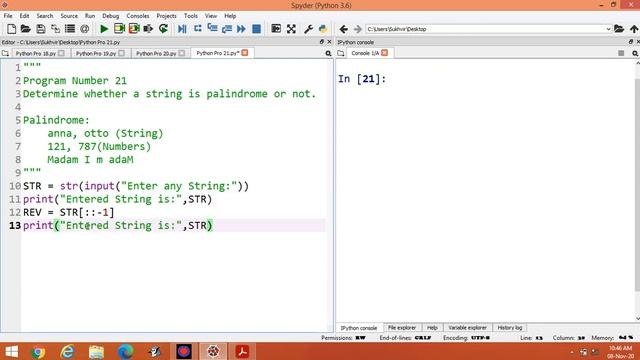This screenshot has height=360, width=640.
Task: Click line 12 REV = STR[::-1]
Action: [69, 212]
